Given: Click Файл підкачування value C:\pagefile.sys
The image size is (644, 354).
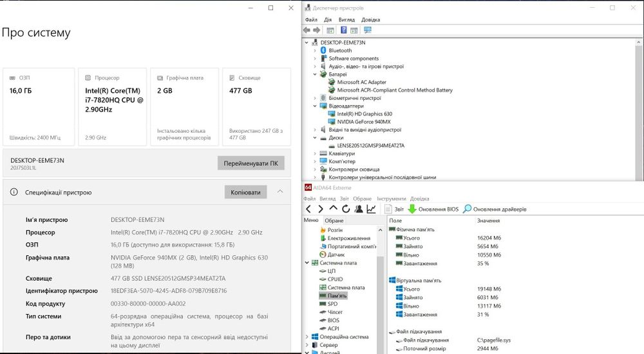Looking at the screenshot, I should click(x=494, y=340).
